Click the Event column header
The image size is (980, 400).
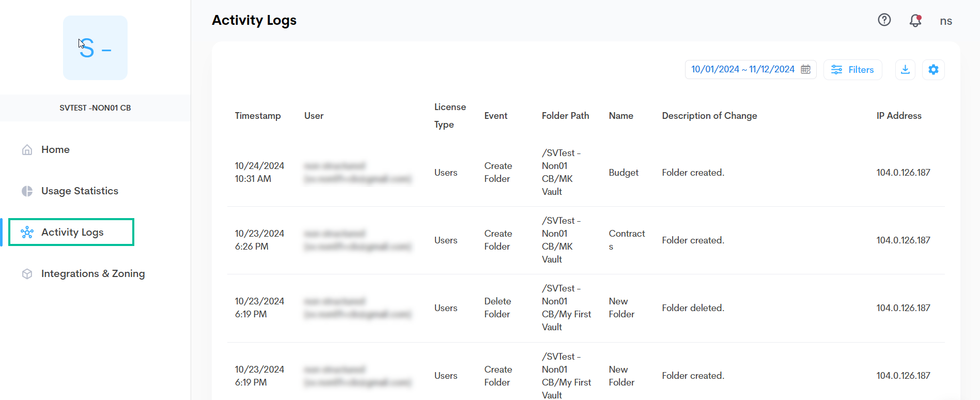[496, 116]
